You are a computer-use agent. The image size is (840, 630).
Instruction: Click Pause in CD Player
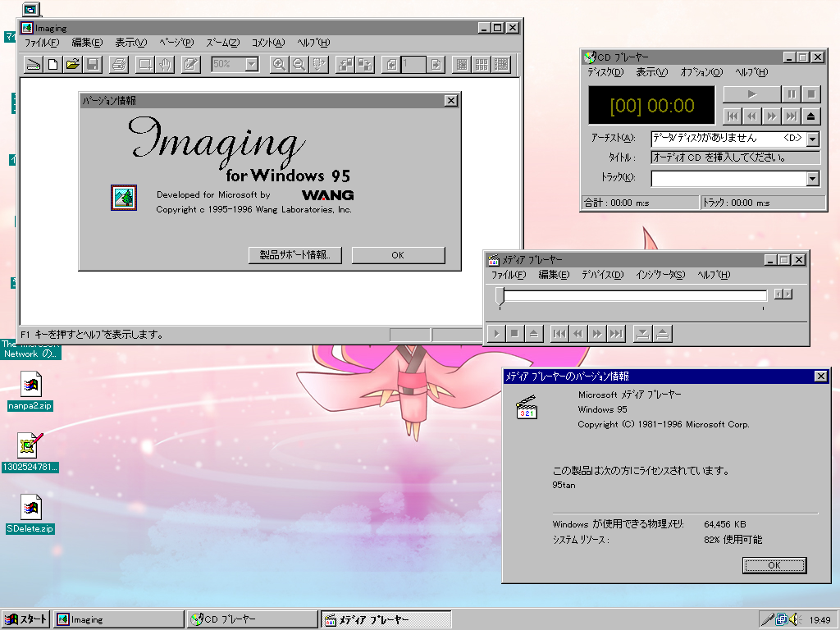[792, 94]
